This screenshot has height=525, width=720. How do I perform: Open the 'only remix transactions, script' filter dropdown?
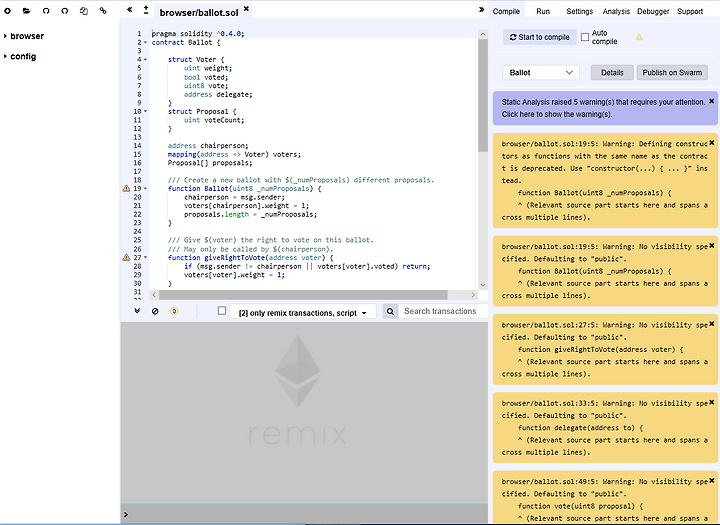click(x=303, y=312)
